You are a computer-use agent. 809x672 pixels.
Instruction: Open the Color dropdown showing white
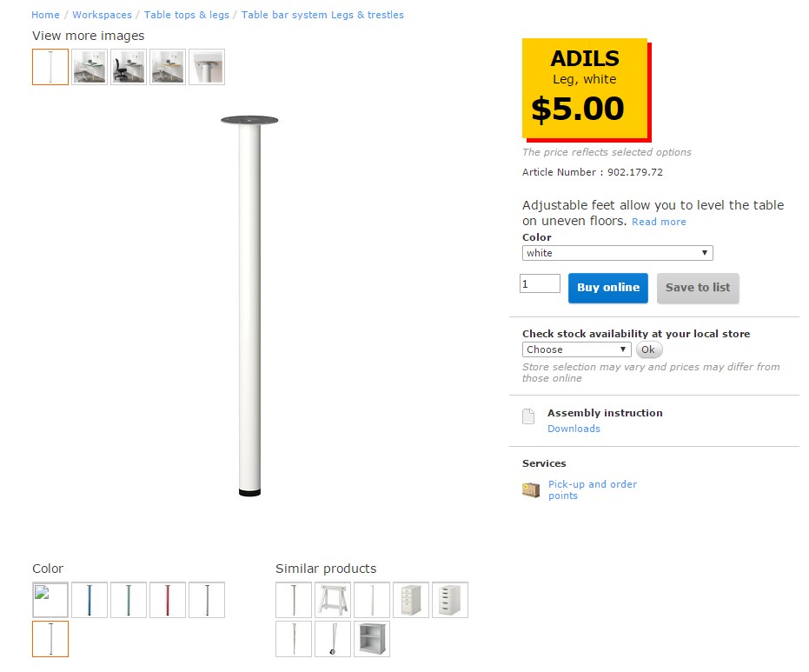tap(617, 253)
